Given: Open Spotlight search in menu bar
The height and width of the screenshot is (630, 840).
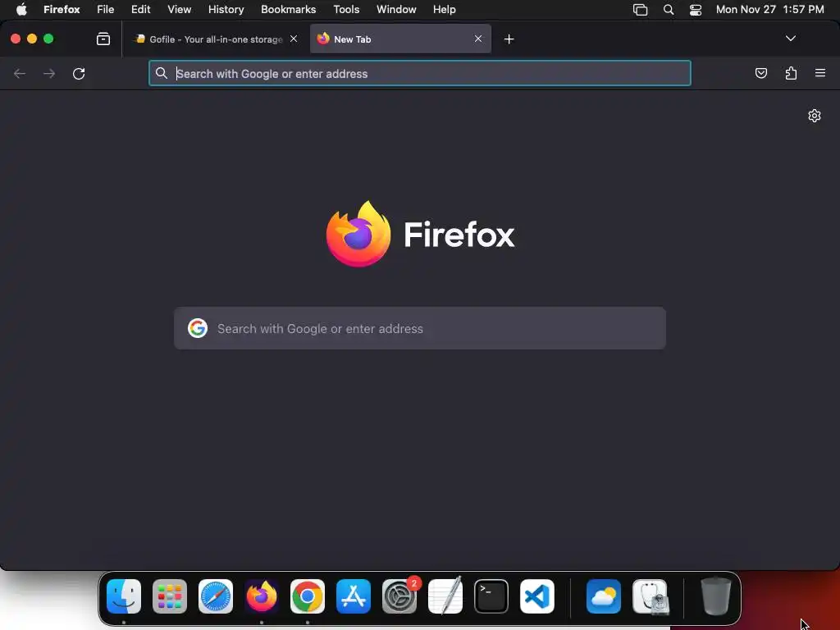Looking at the screenshot, I should coord(669,10).
